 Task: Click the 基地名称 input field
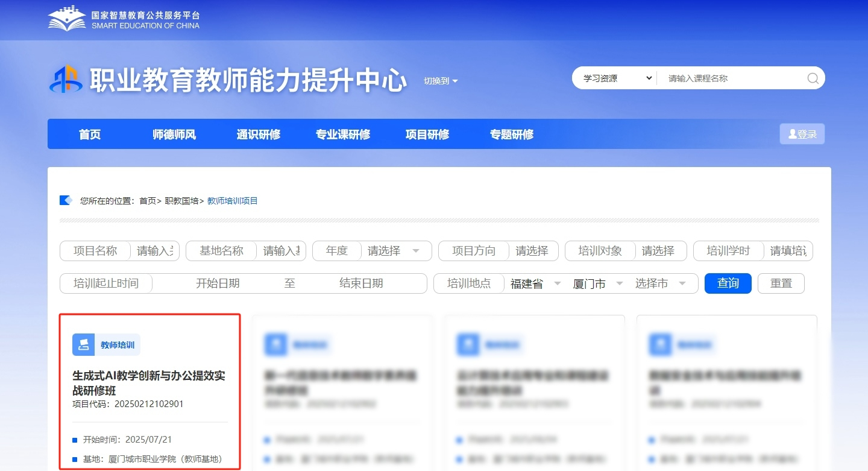click(281, 251)
